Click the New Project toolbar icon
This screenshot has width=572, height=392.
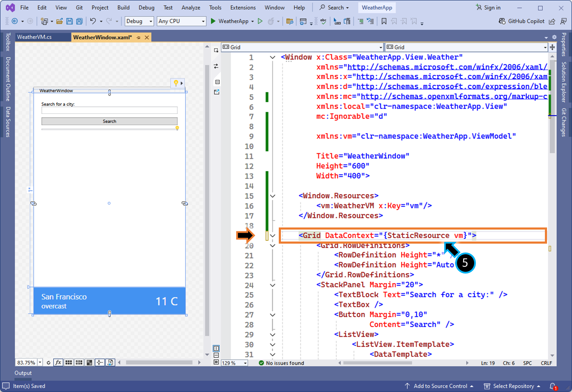(x=44, y=21)
